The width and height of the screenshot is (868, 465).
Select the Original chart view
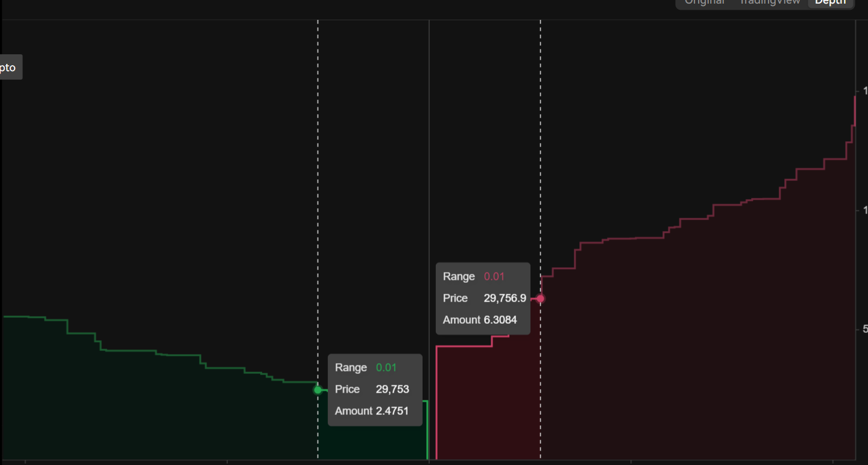pos(705,2)
